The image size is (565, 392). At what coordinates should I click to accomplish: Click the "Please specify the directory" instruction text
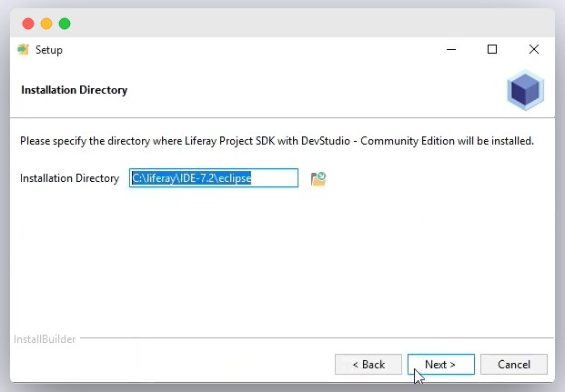coord(277,141)
